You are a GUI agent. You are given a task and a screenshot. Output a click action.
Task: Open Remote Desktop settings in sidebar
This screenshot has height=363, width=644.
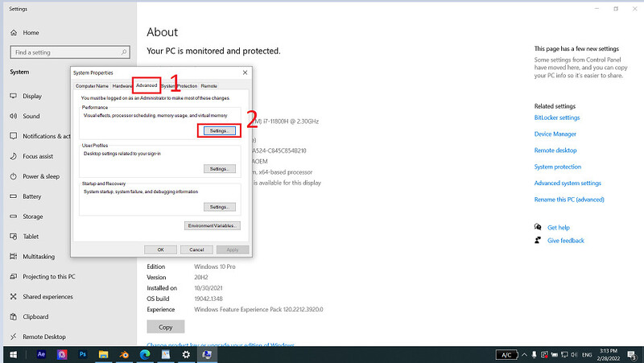[38, 336]
